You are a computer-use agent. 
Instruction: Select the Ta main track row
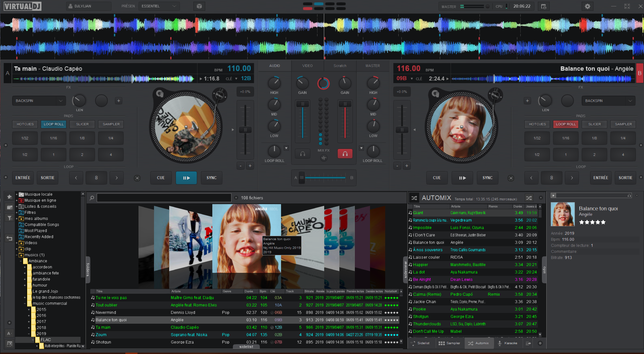[245, 327]
